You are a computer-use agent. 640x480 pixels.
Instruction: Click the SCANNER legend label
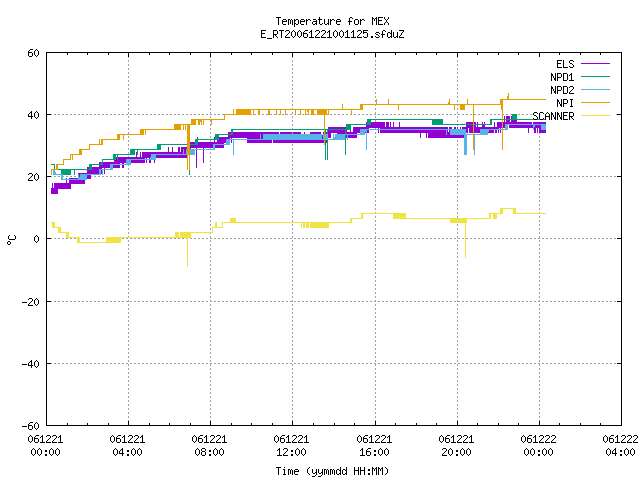point(553,116)
